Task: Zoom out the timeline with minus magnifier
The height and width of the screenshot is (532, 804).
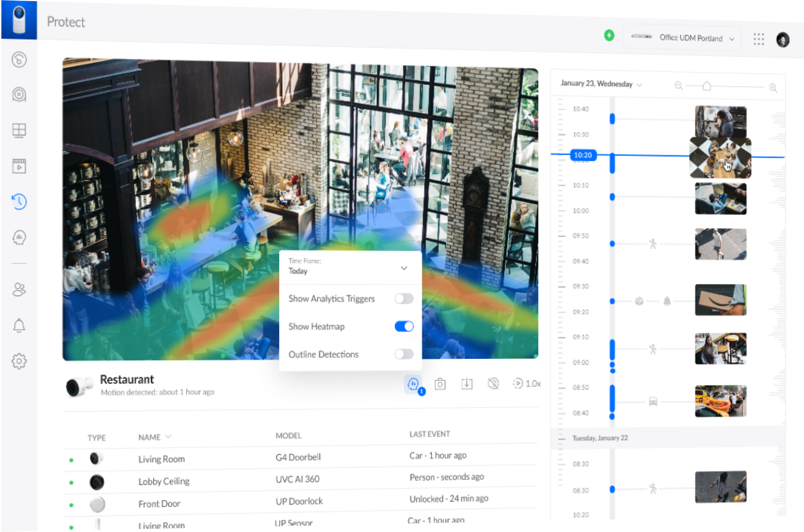Action: [678, 86]
